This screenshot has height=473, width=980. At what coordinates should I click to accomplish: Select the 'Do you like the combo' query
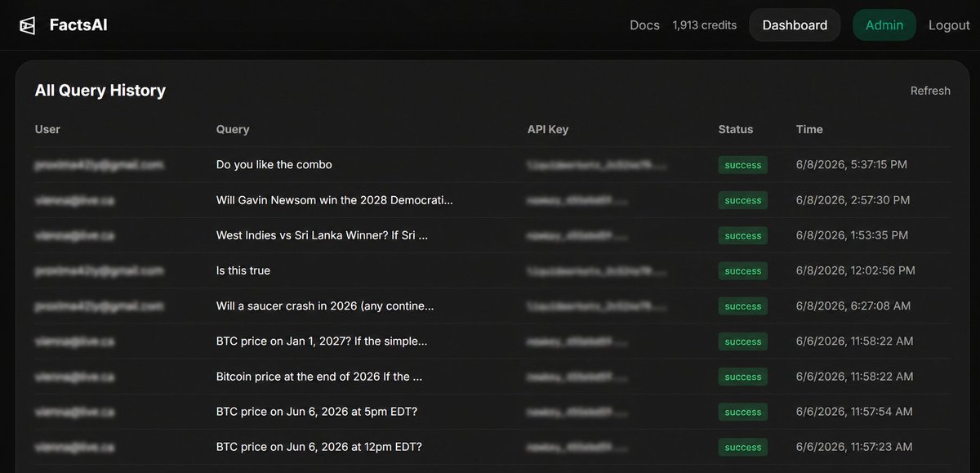(274, 165)
